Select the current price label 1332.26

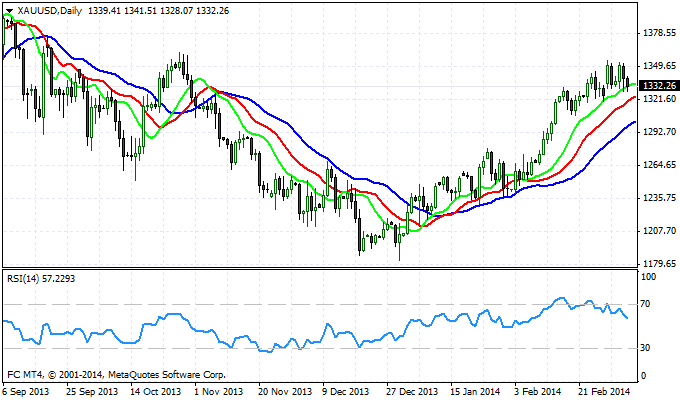coord(659,85)
